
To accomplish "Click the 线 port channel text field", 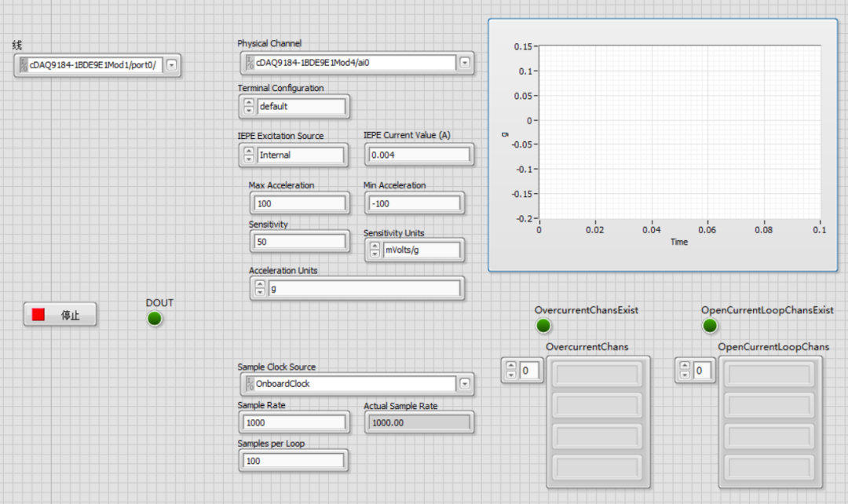I will [91, 65].
